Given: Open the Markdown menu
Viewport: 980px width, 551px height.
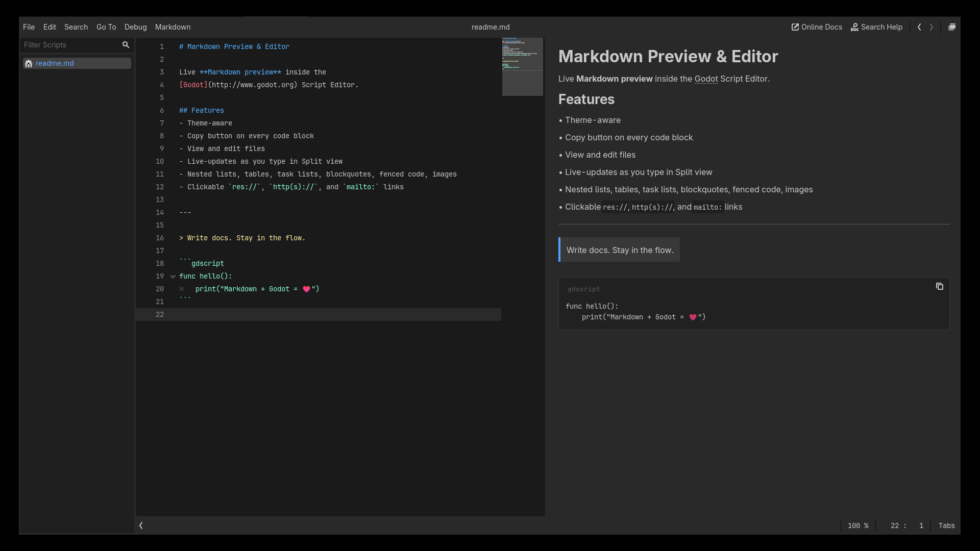Looking at the screenshot, I should tap(173, 27).
